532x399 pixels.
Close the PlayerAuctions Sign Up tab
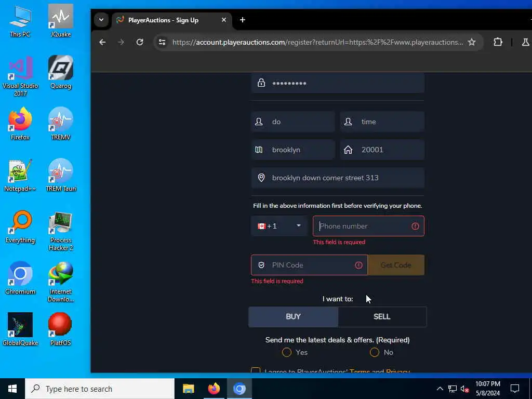tap(224, 20)
